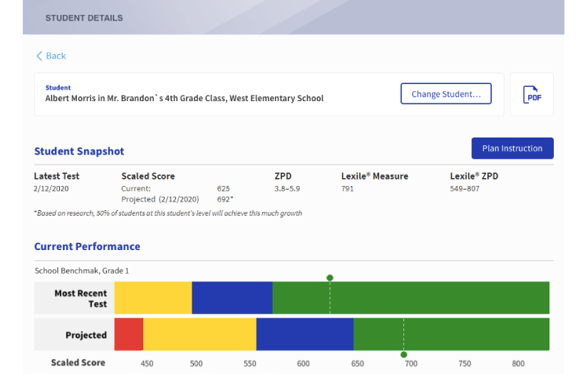Click the Current: label under Scaled Score
The image size is (588, 374).
point(135,189)
